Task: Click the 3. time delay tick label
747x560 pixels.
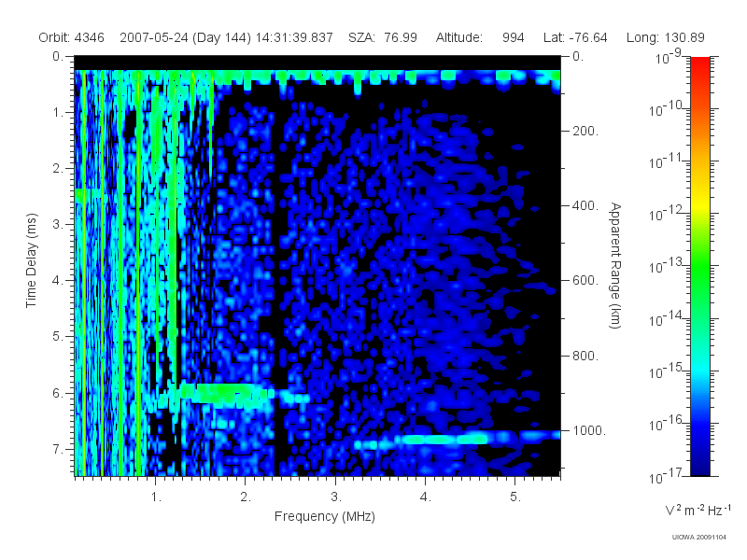Action: (x=57, y=224)
